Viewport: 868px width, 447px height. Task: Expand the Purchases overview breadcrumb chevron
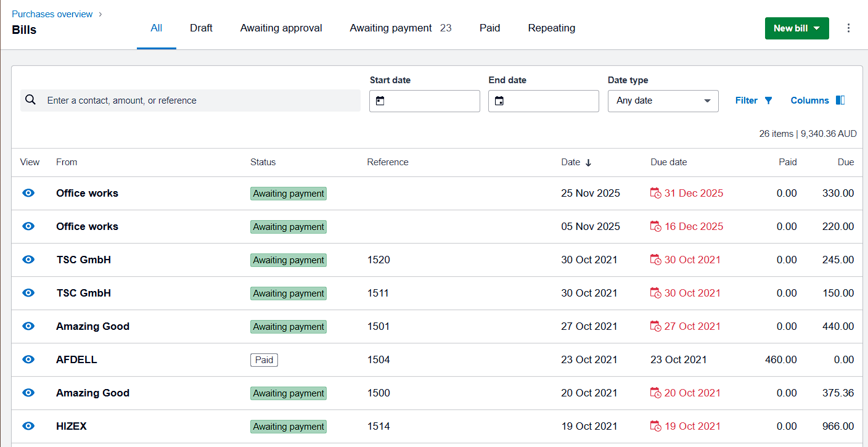[x=100, y=14]
